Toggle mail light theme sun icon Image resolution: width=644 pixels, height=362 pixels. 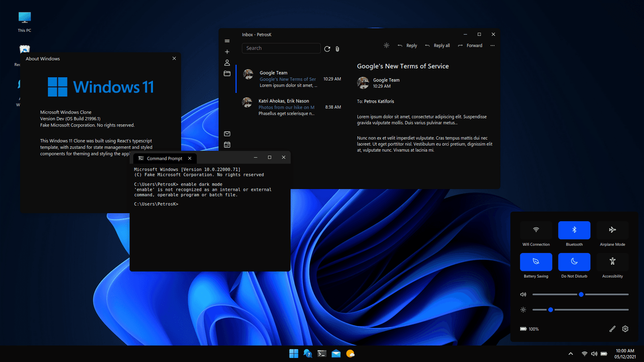(386, 46)
